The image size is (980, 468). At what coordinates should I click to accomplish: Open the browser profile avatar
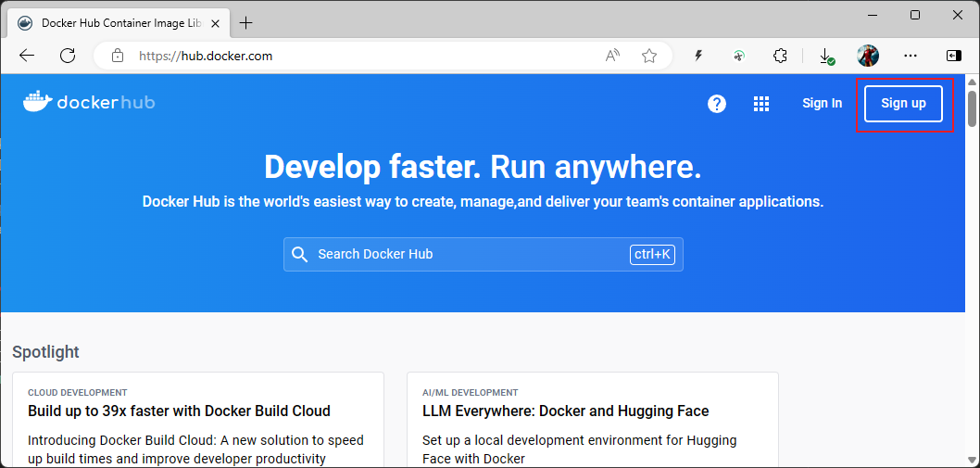coord(868,56)
